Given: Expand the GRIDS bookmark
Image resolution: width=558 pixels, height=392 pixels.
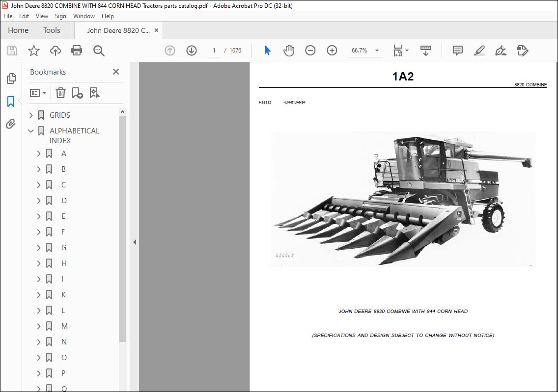Looking at the screenshot, I should click(x=31, y=115).
